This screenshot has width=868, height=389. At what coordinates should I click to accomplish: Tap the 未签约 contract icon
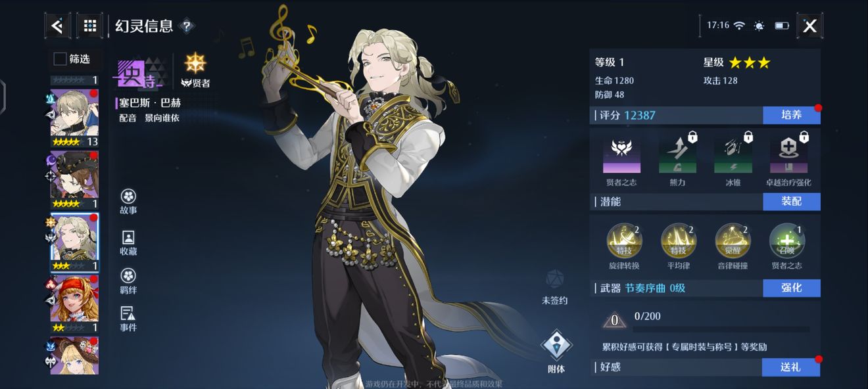(x=554, y=286)
